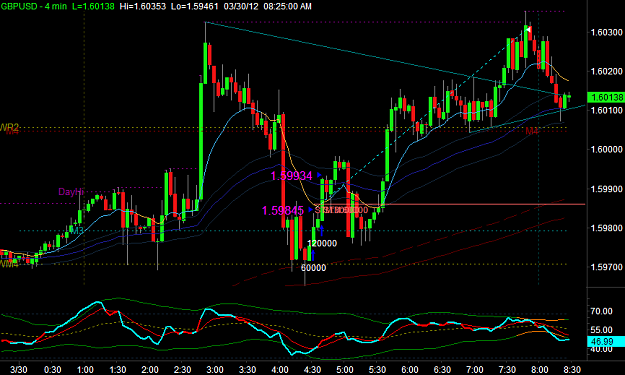The width and height of the screenshot is (625, 375).
Task: Select the 3:00 time axis label
Action: click(215, 370)
